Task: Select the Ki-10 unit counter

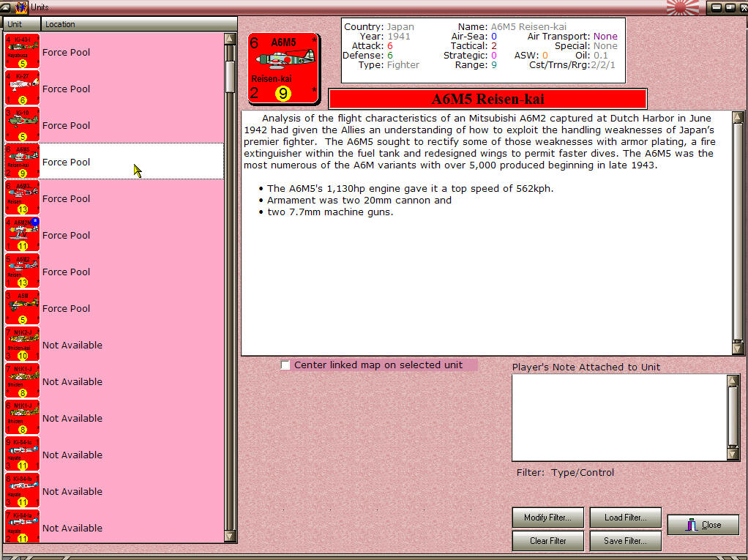Action: (23, 124)
